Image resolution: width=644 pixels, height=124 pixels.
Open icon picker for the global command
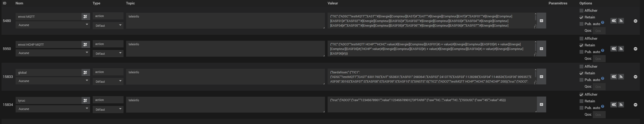(85, 73)
